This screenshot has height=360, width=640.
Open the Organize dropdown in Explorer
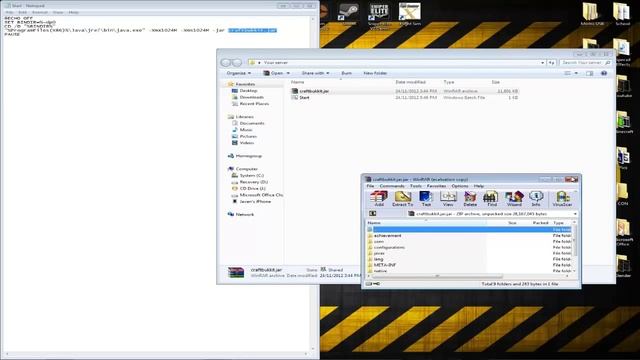coord(239,73)
